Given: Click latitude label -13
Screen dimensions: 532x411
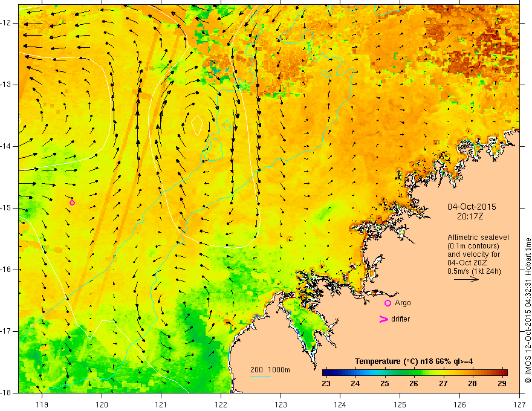Looking at the screenshot, I should 5,85.
